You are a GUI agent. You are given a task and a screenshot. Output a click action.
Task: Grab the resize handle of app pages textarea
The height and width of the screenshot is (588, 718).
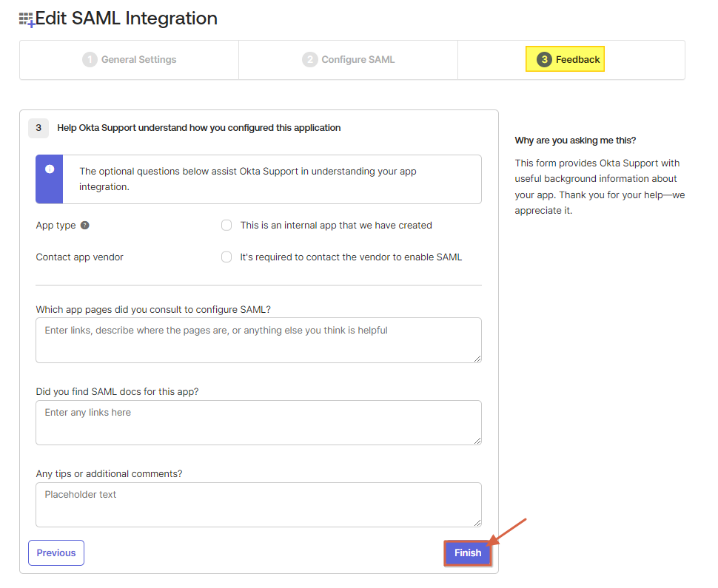pos(477,359)
